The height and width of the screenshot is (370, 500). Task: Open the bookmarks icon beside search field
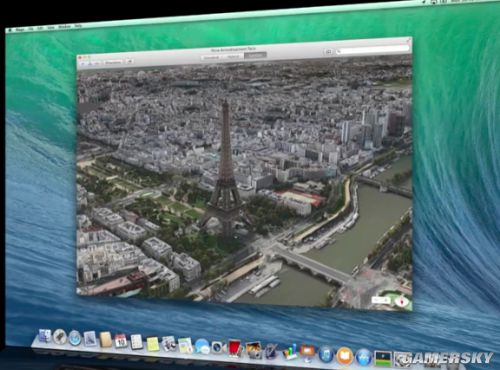(329, 52)
